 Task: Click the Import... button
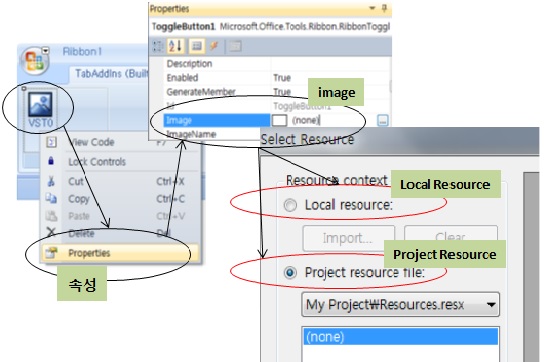coord(349,238)
